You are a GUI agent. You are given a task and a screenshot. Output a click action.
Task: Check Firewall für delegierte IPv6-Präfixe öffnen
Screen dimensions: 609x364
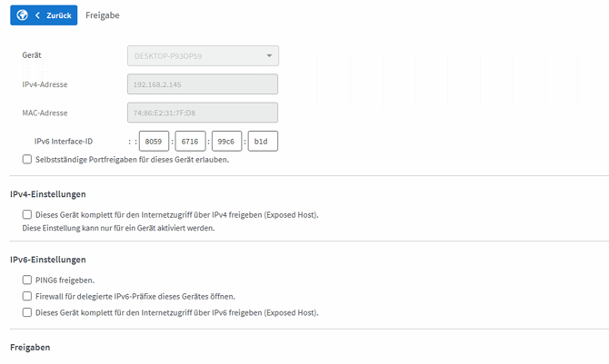coord(26,297)
